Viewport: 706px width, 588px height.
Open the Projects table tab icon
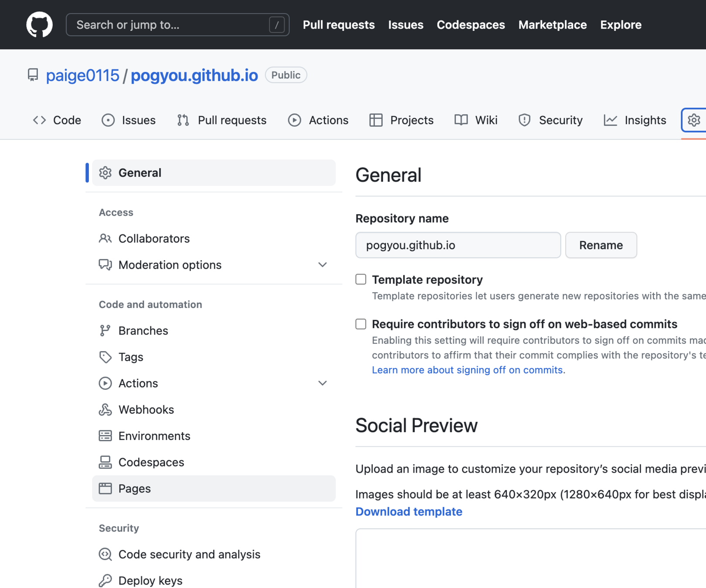[376, 120]
